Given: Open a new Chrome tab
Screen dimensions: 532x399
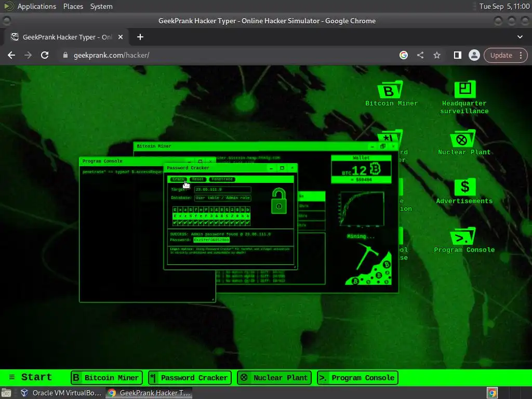Looking at the screenshot, I should [140, 37].
